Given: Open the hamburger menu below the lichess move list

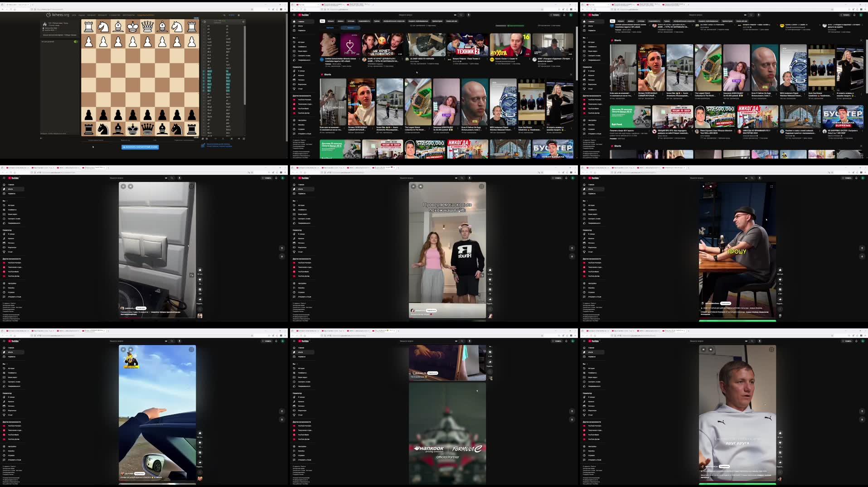Looking at the screenshot, I should [x=244, y=139].
